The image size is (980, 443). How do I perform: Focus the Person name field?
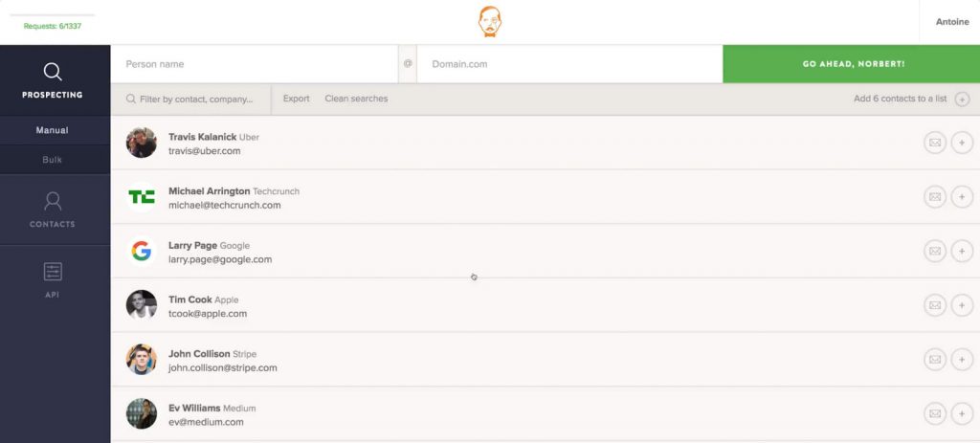point(255,64)
